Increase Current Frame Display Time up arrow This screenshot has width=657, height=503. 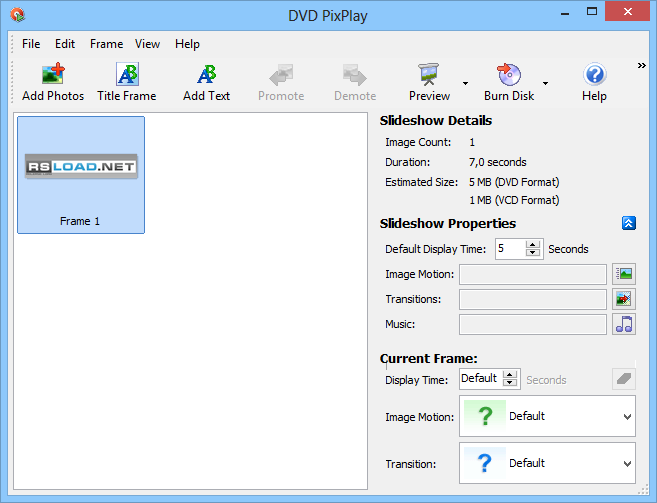[x=510, y=375]
